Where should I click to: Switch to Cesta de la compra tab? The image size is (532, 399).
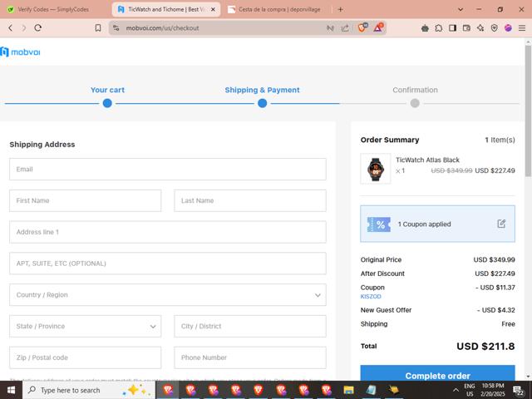[x=275, y=9]
